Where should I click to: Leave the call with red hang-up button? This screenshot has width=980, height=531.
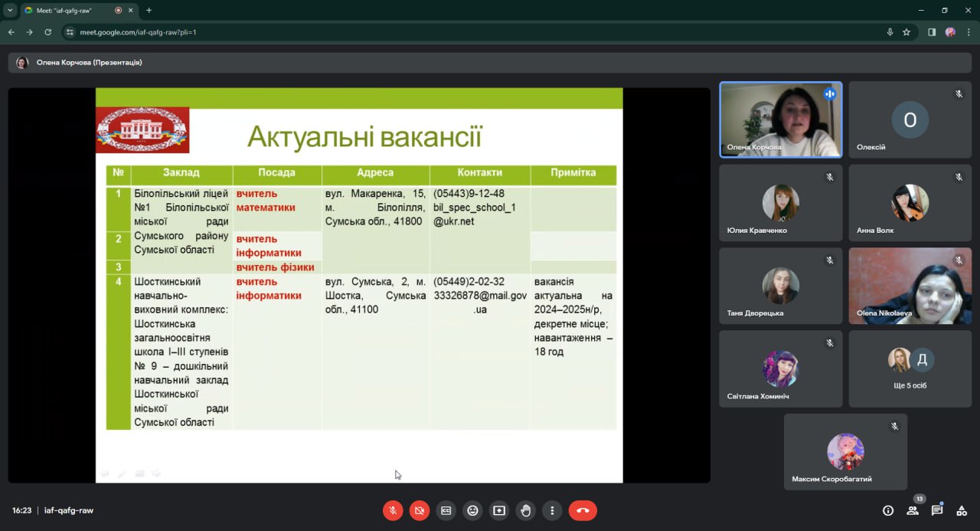click(583, 510)
